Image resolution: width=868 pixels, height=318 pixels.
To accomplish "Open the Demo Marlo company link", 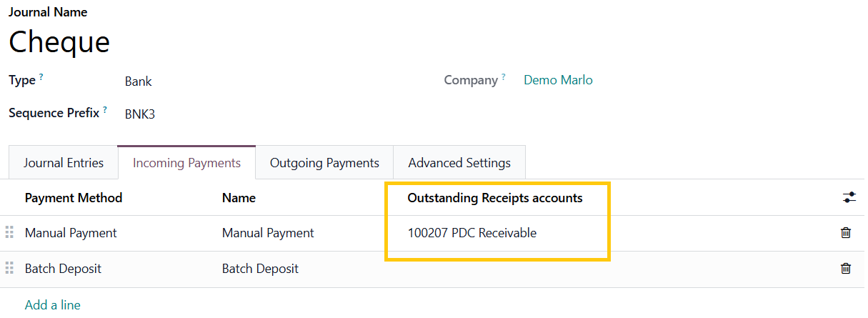I will (x=558, y=80).
